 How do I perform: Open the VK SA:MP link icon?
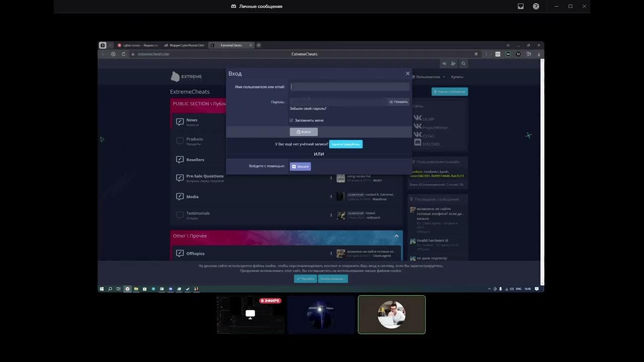[417, 118]
